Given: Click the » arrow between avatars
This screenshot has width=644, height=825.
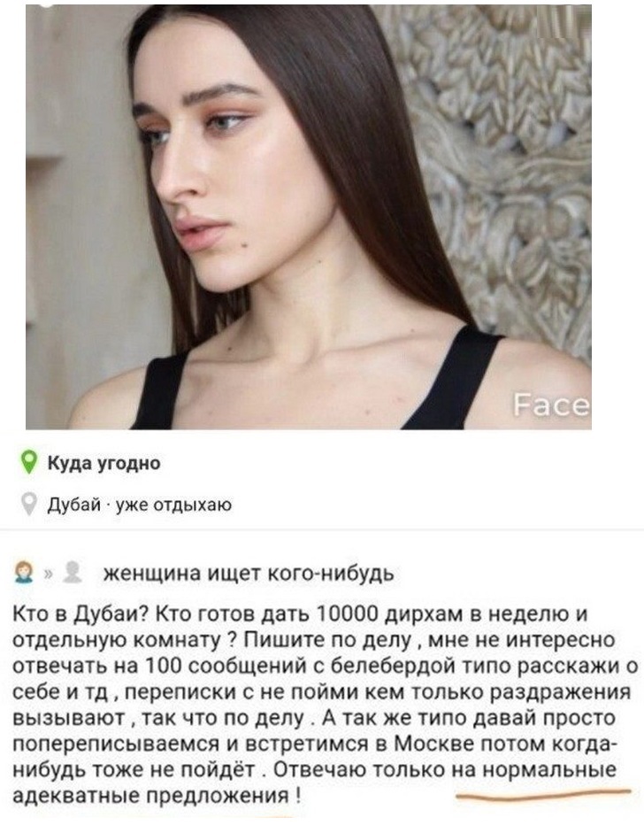Looking at the screenshot, I should tap(48, 574).
